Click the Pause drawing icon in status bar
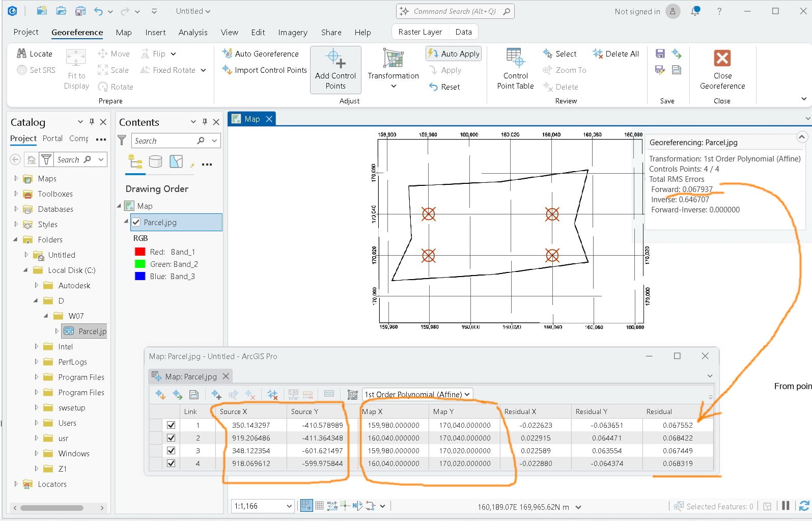812x521 pixels. tap(786, 506)
